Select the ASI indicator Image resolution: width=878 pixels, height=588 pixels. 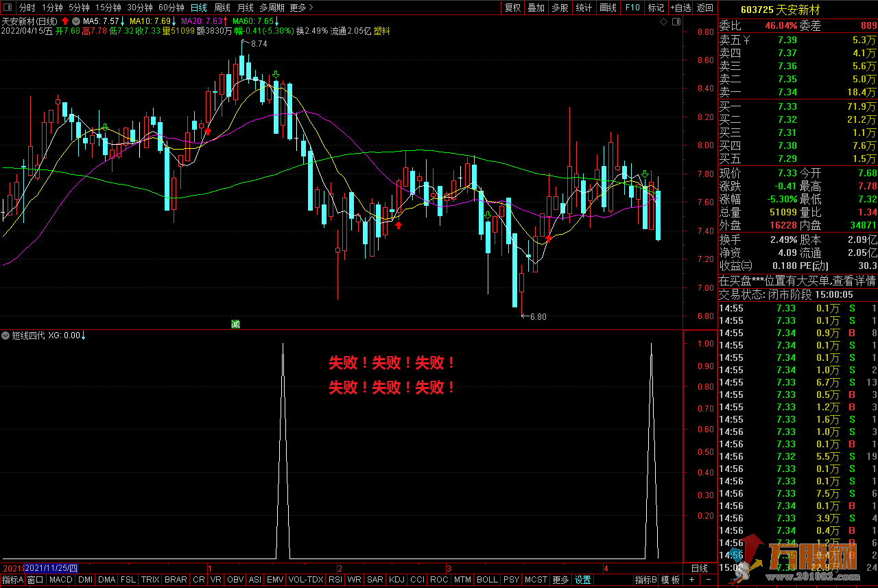click(x=255, y=580)
